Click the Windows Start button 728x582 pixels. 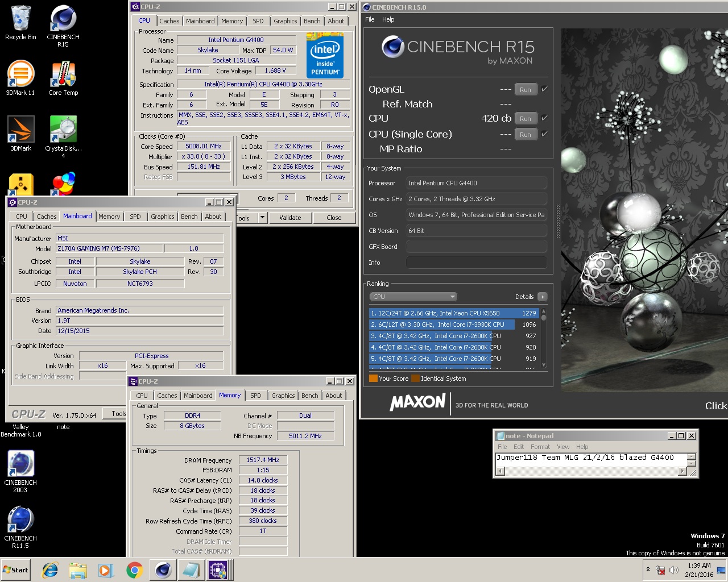[x=16, y=570]
